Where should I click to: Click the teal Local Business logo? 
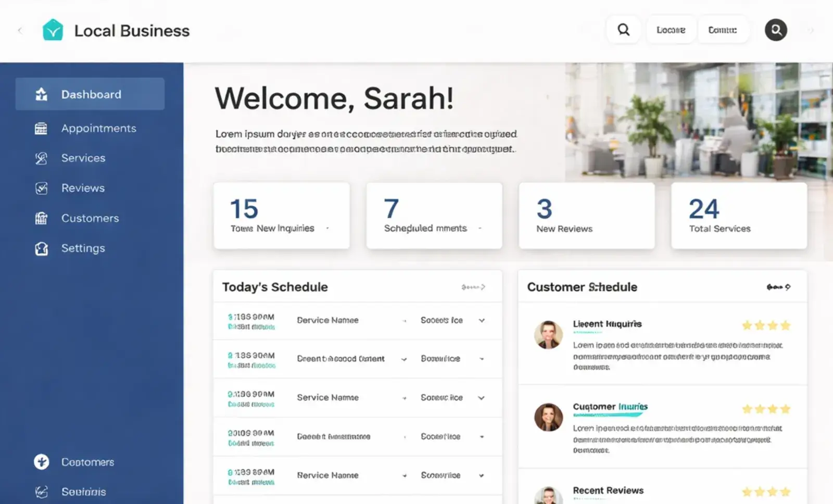[52, 29]
